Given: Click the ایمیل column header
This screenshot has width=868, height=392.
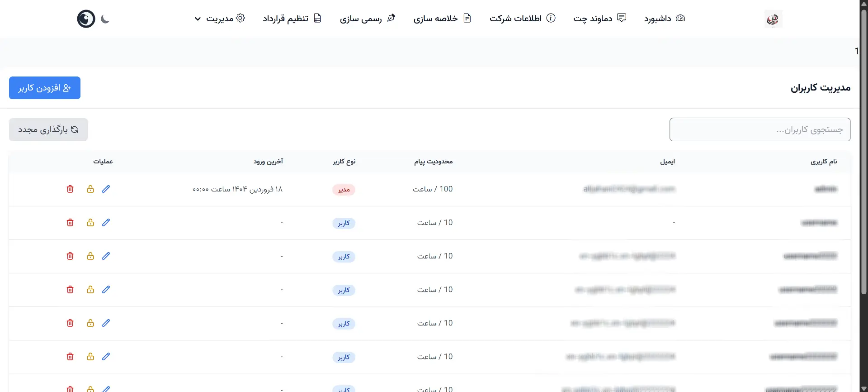Looking at the screenshot, I should click(667, 162).
